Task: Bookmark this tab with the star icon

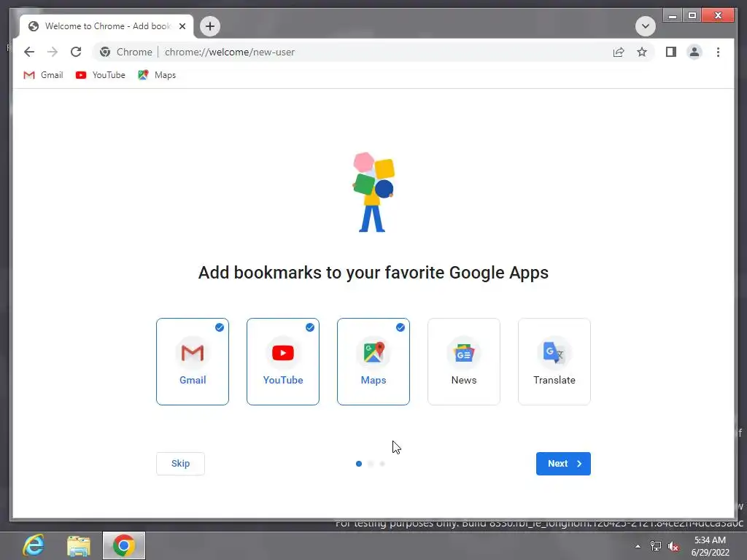Action: [x=642, y=52]
